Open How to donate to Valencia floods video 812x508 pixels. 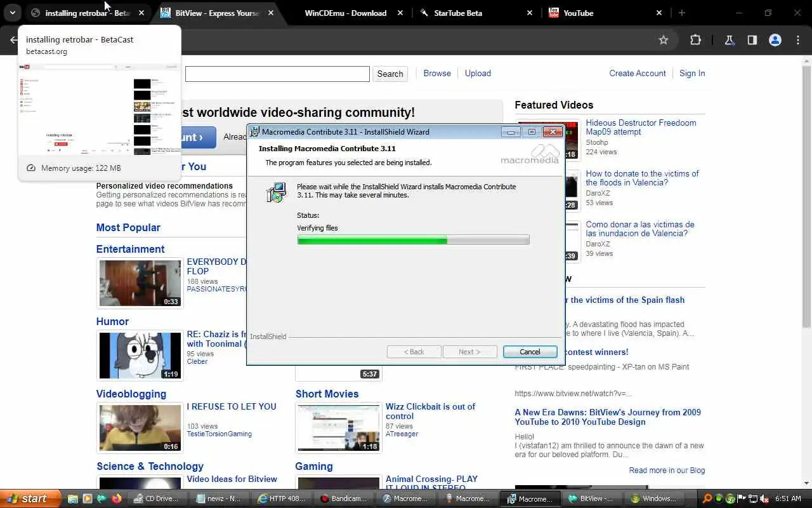coord(642,178)
